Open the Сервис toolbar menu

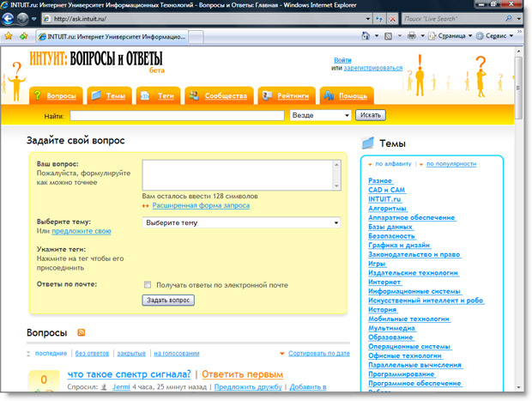(495, 36)
